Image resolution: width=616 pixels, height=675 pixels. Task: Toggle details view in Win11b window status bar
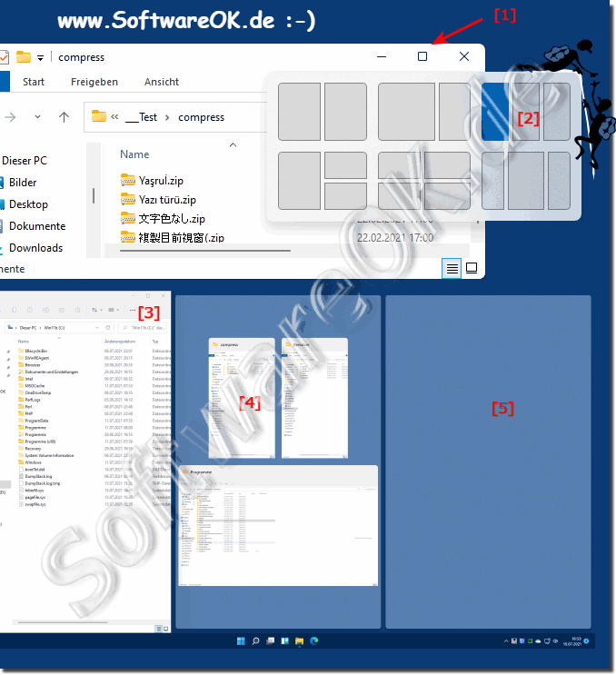point(158,629)
